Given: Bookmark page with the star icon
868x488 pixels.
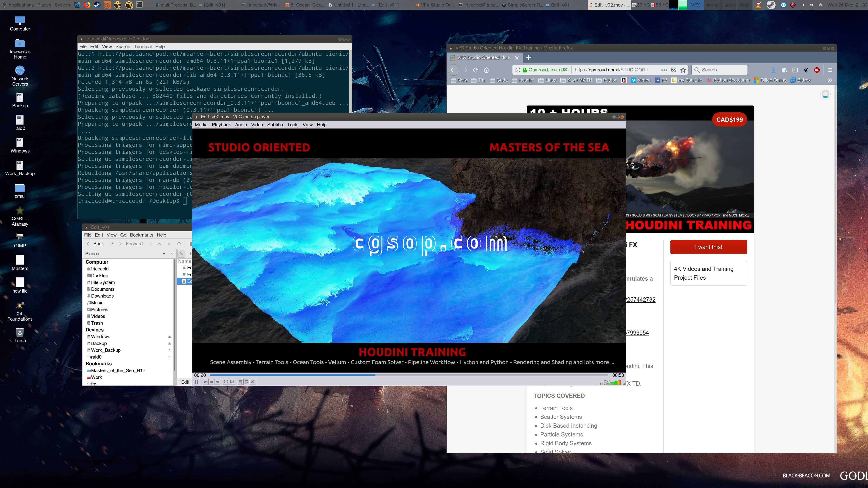Looking at the screenshot, I should (683, 70).
